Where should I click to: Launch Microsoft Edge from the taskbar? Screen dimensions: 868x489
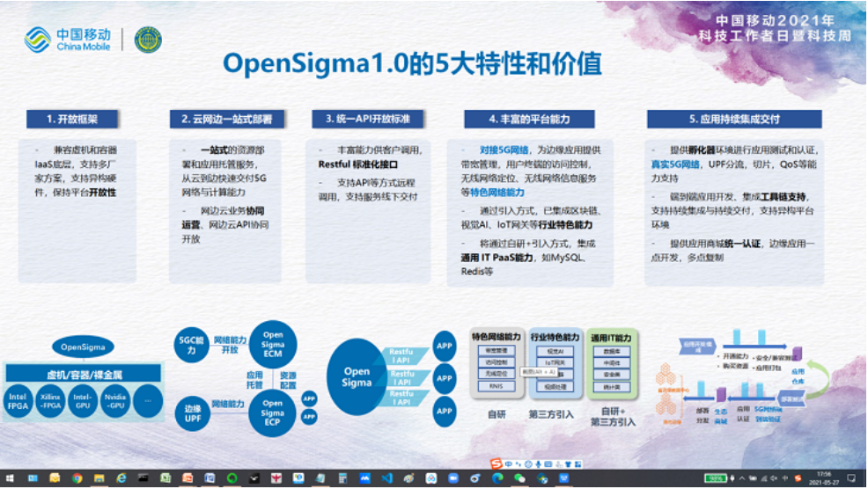(497, 478)
